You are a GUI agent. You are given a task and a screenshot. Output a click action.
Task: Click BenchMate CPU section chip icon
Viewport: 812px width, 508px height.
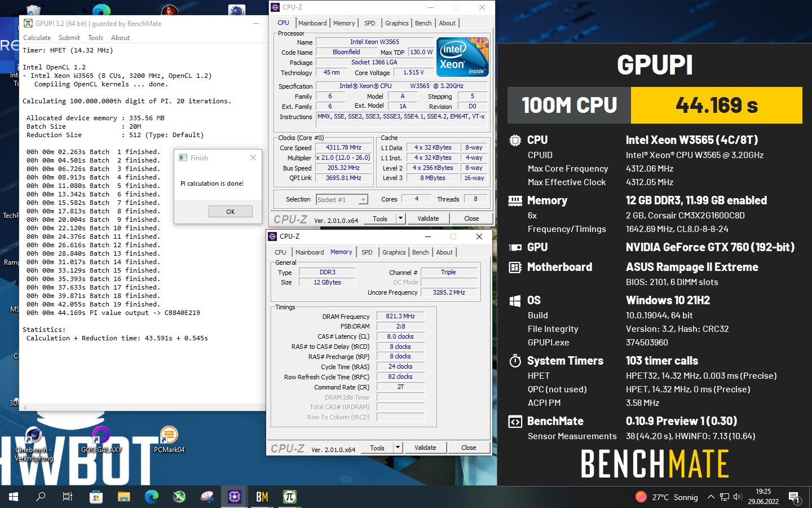515,140
